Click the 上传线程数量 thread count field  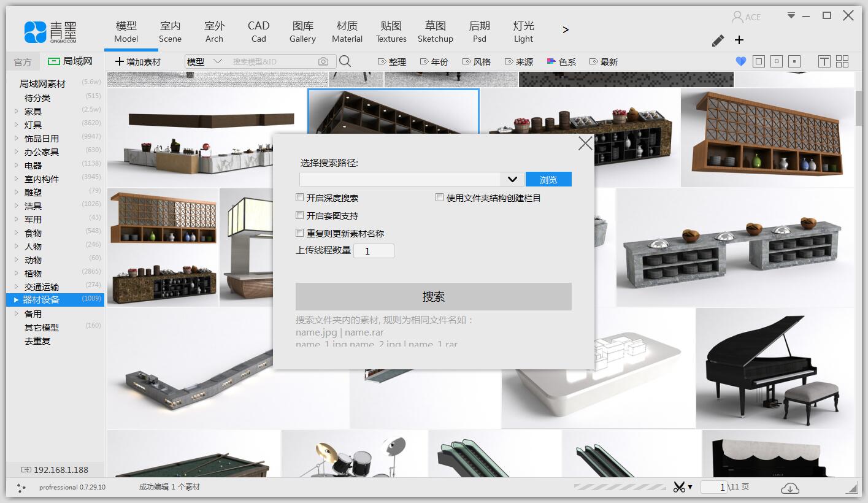coord(374,251)
